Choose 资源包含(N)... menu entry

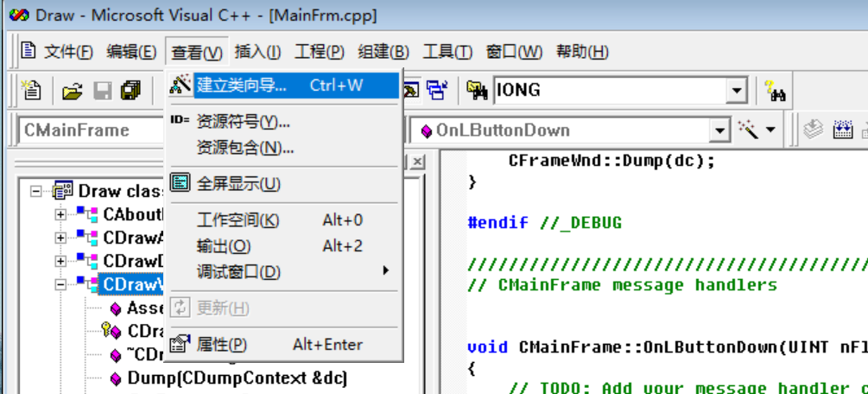click(283, 148)
